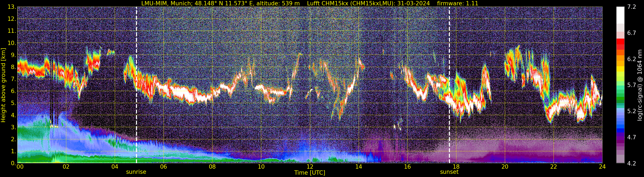This screenshot has height=177, width=644.
Task: Click the 'Time [UTC]' axis label
Action: (310, 173)
